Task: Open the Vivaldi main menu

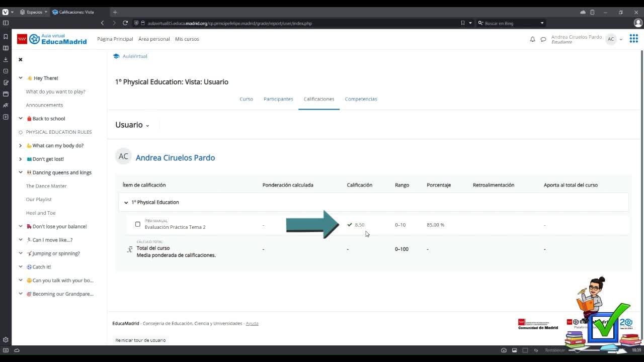Action: (x=6, y=12)
